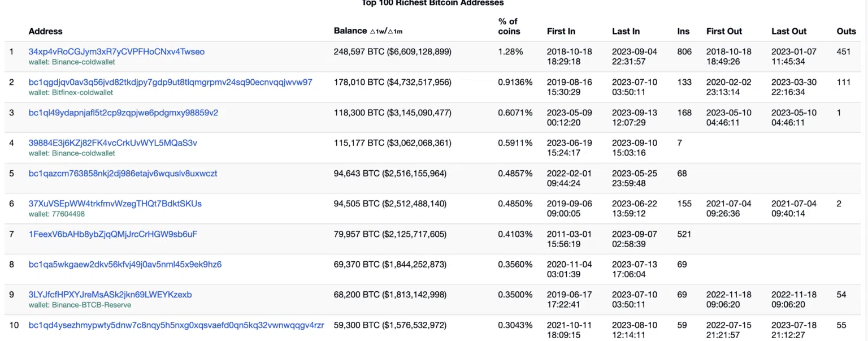868x341 pixels.
Task: Click the Balance column header
Action: coord(350,31)
